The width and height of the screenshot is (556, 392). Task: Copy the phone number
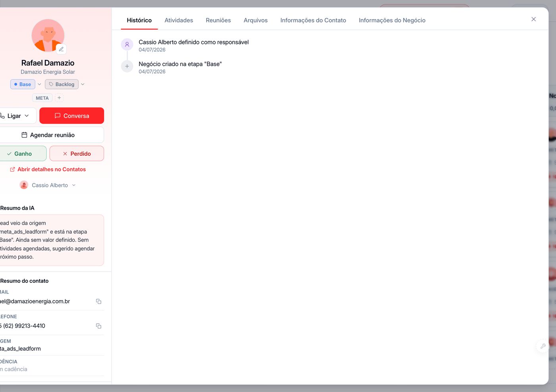pyautogui.click(x=98, y=326)
